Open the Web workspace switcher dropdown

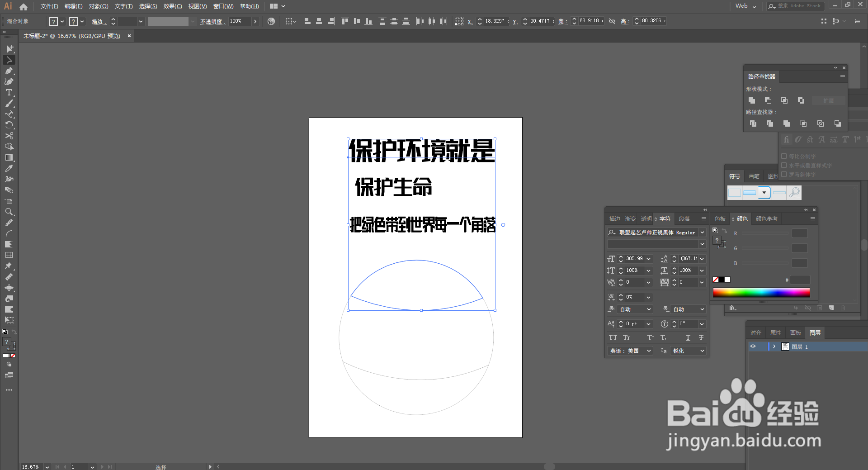coord(746,6)
